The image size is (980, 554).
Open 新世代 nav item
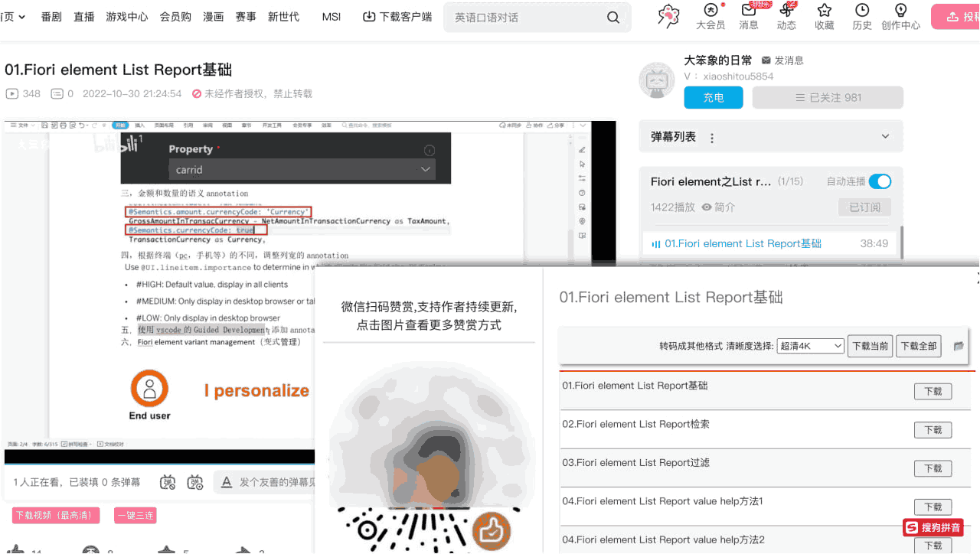tap(283, 16)
